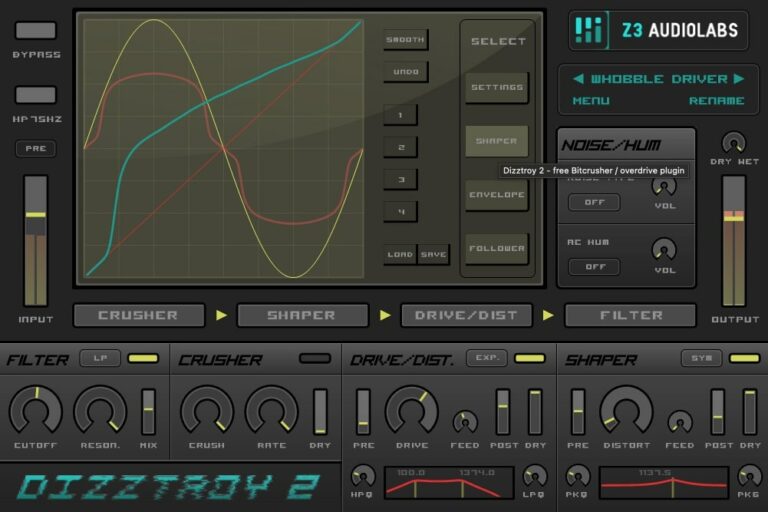Adjust the Dry/Wet knob
The height and width of the screenshot is (512, 768).
point(734,143)
